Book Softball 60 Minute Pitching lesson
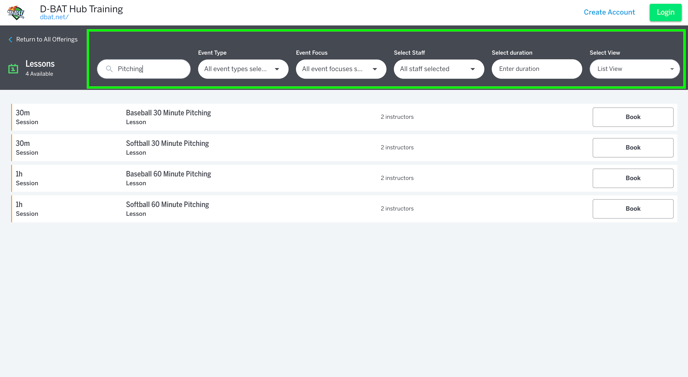Screen dimensions: 688x377 [633, 209]
